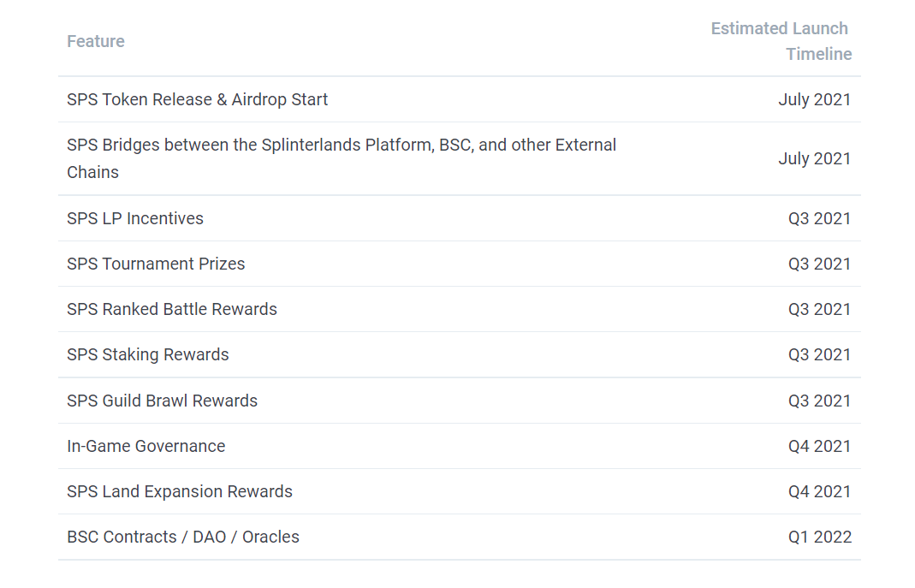915x588 pixels.
Task: Click the Feature column header
Action: click(x=96, y=41)
